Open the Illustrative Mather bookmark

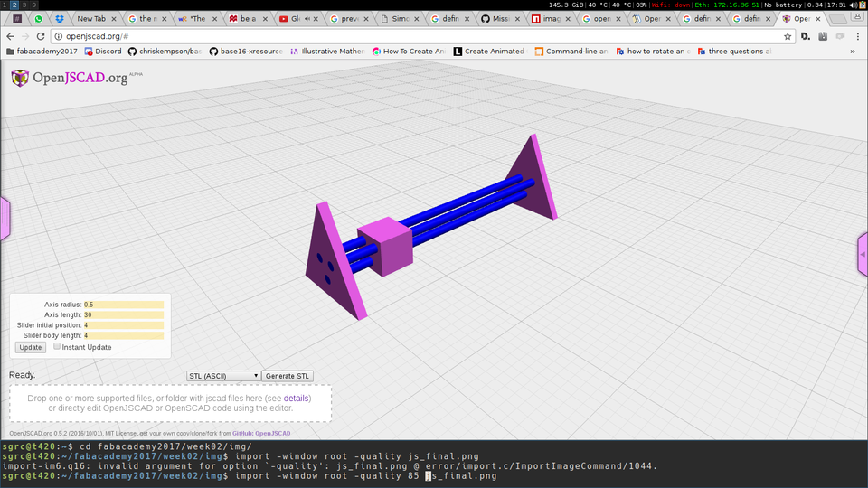click(x=327, y=51)
